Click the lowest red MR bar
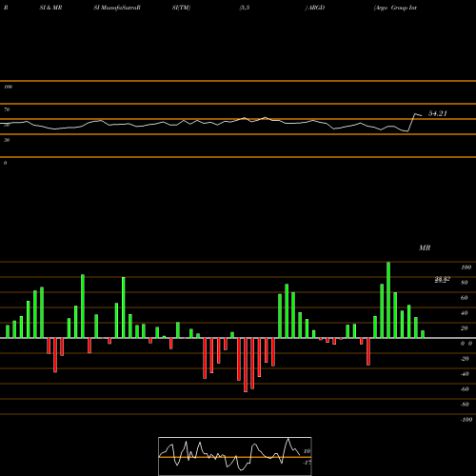 point(246,365)
